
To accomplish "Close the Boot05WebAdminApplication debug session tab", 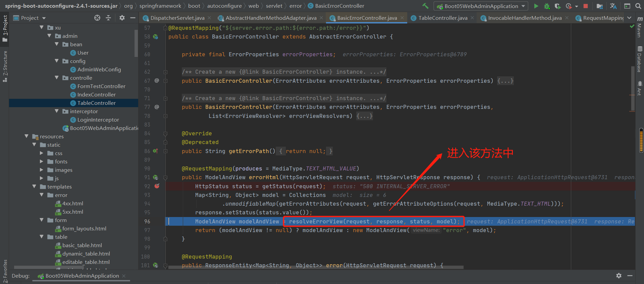I will 124,276.
